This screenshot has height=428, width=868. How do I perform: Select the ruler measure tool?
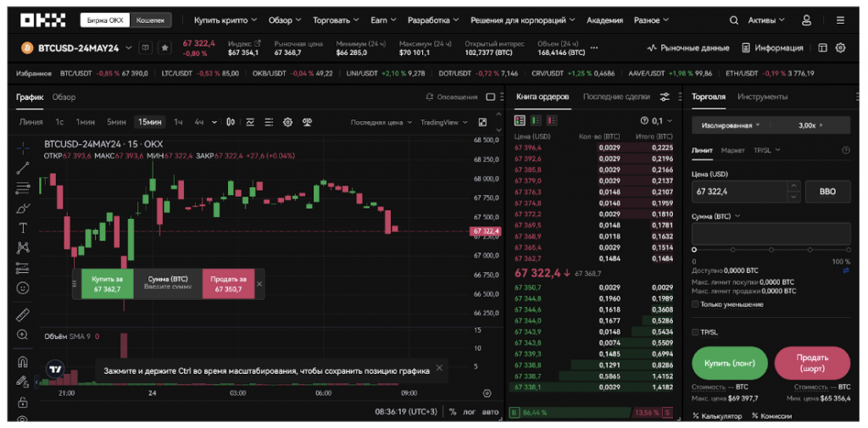tap(23, 314)
